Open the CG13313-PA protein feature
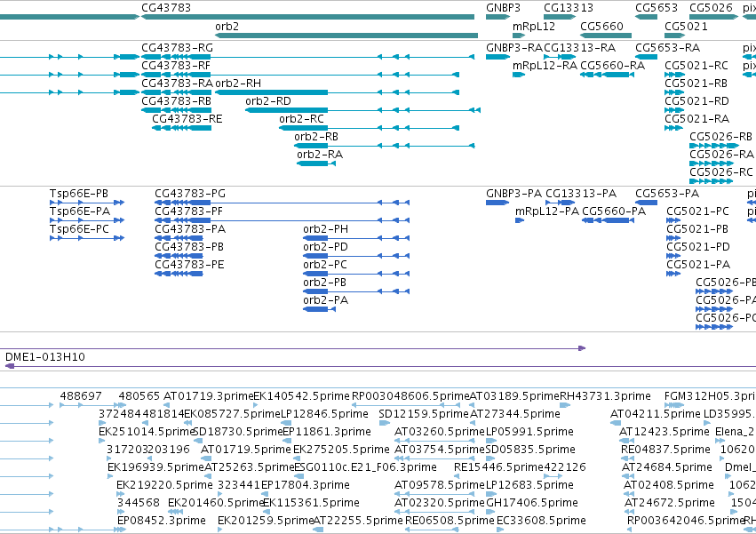This screenshot has width=756, height=534. (560, 203)
